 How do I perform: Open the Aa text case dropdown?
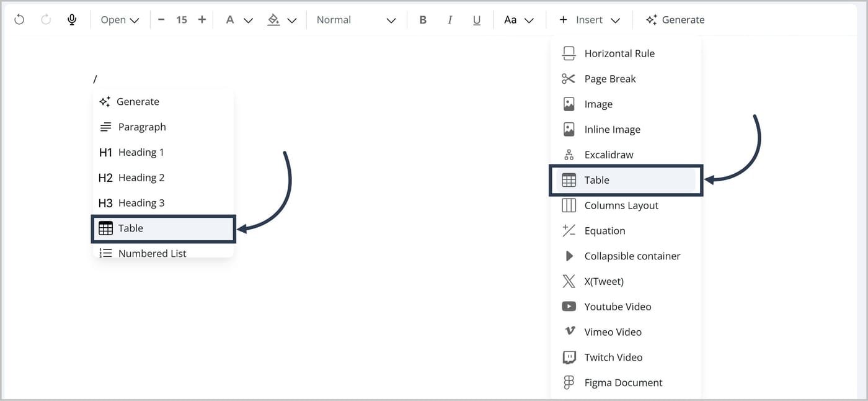(518, 20)
